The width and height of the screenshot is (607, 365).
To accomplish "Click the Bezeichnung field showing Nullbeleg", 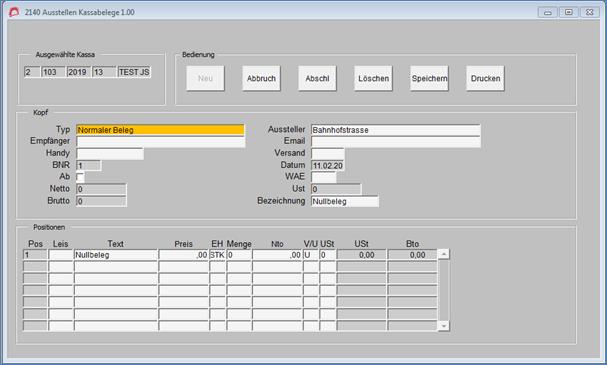I will [x=345, y=201].
